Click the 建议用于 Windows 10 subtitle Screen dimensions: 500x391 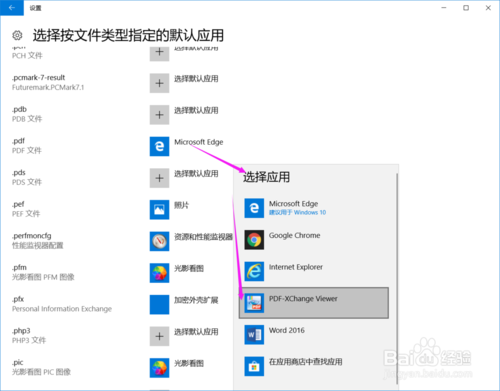tap(297, 213)
